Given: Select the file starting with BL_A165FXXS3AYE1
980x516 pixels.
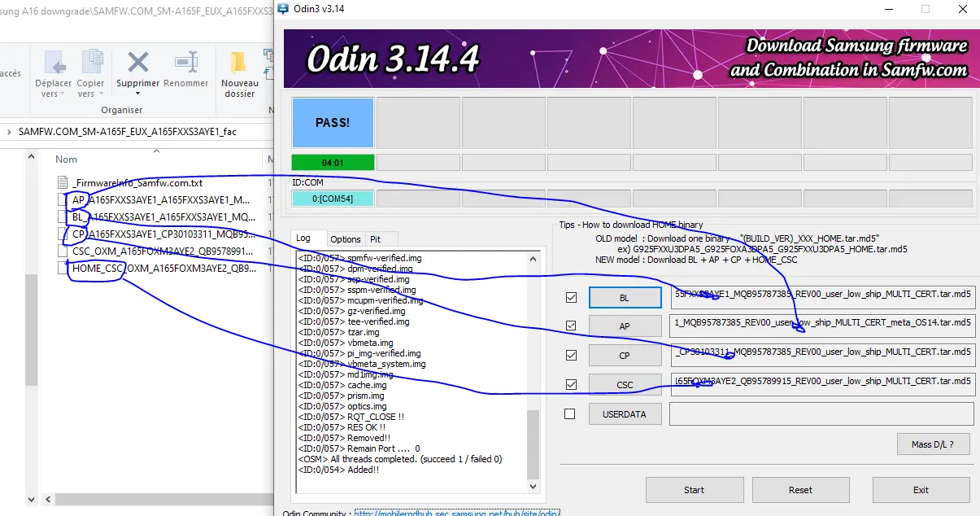Looking at the screenshot, I should 163,217.
